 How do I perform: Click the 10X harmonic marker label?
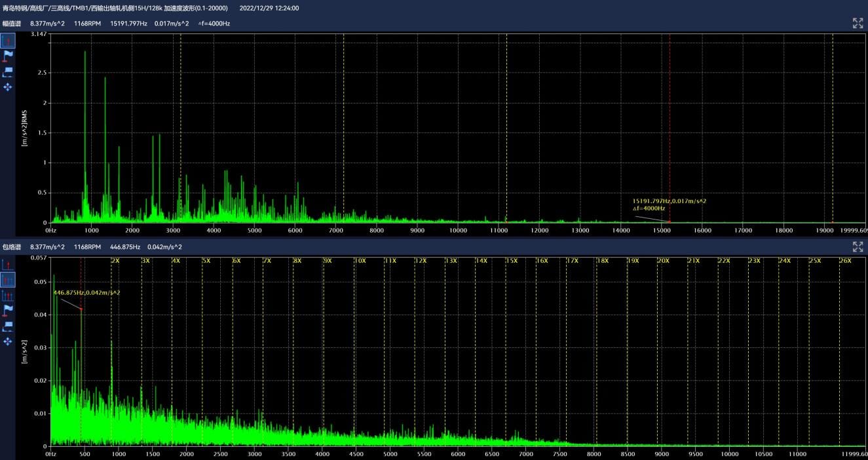360,261
